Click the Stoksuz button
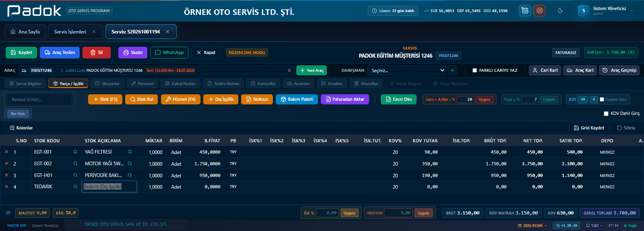Screen dimensions: 644x231 [x=257, y=99]
